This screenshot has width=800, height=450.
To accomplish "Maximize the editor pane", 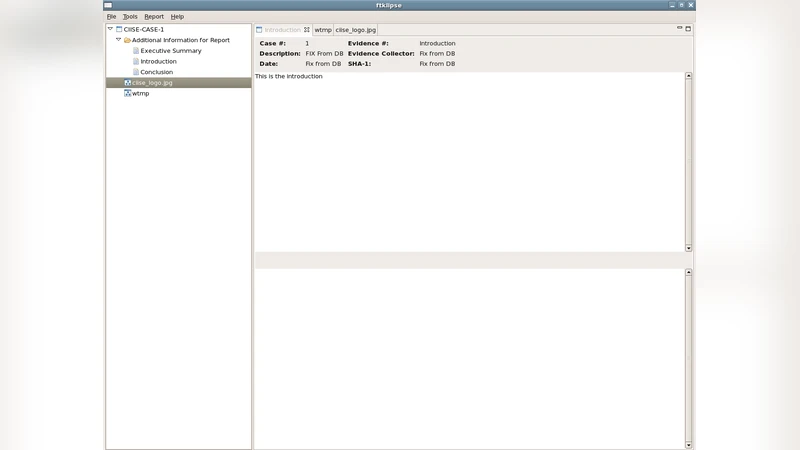I will point(688,28).
